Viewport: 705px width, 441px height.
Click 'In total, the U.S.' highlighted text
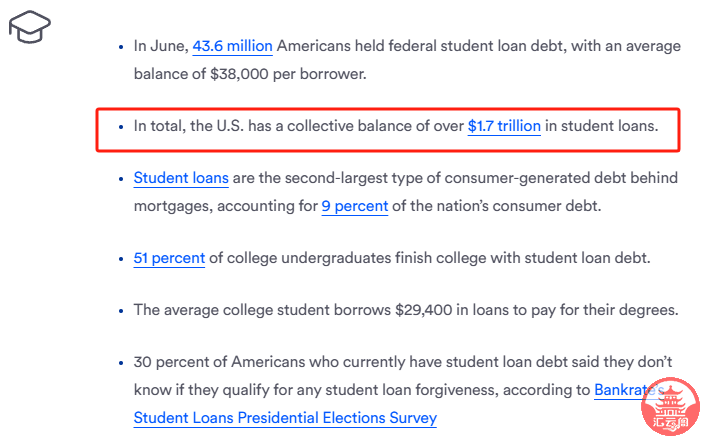(189, 126)
